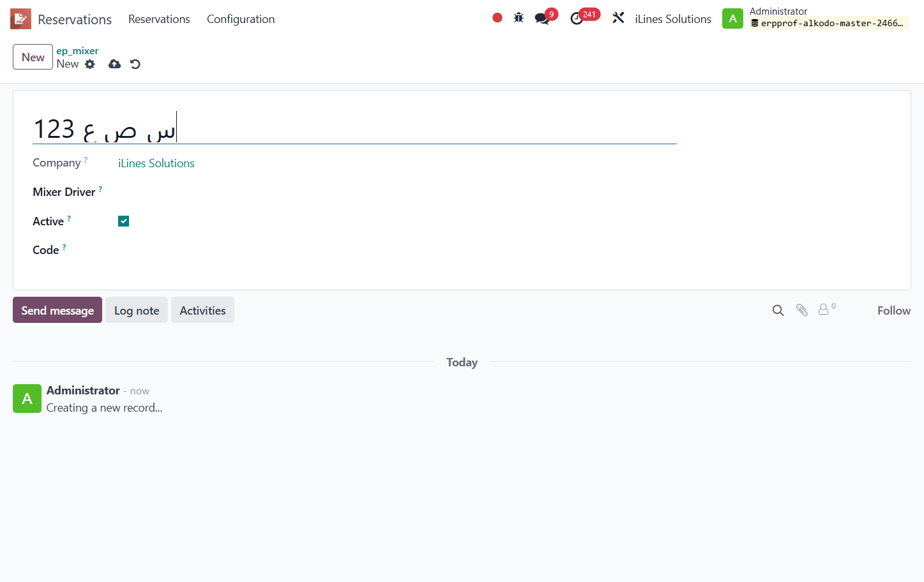Show help tooltip for Company label

click(x=86, y=160)
